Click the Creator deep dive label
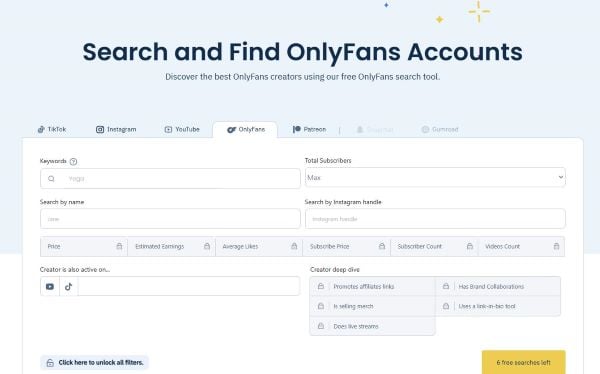 click(335, 269)
